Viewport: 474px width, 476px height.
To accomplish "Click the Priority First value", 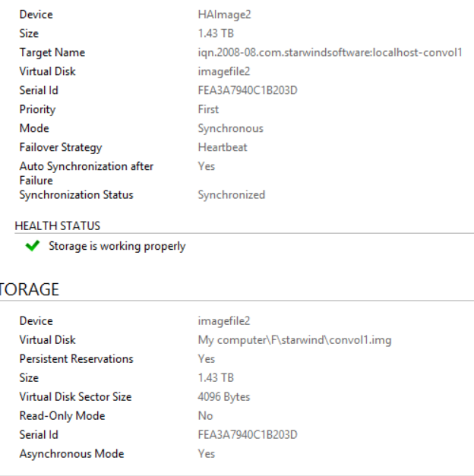I will [x=208, y=109].
